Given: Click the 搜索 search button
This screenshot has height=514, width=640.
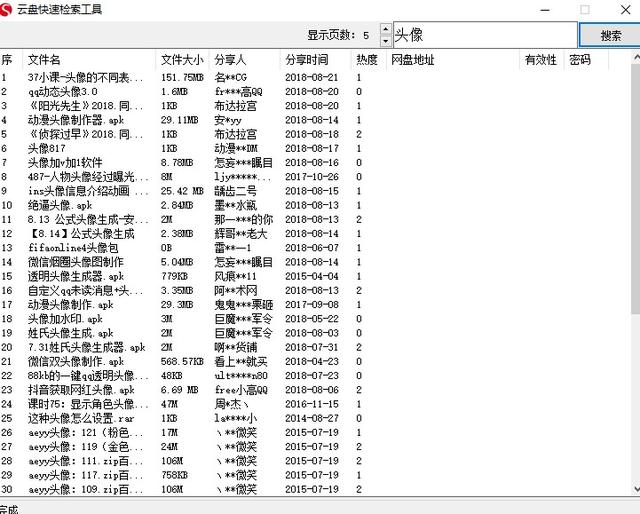Looking at the screenshot, I should (610, 36).
